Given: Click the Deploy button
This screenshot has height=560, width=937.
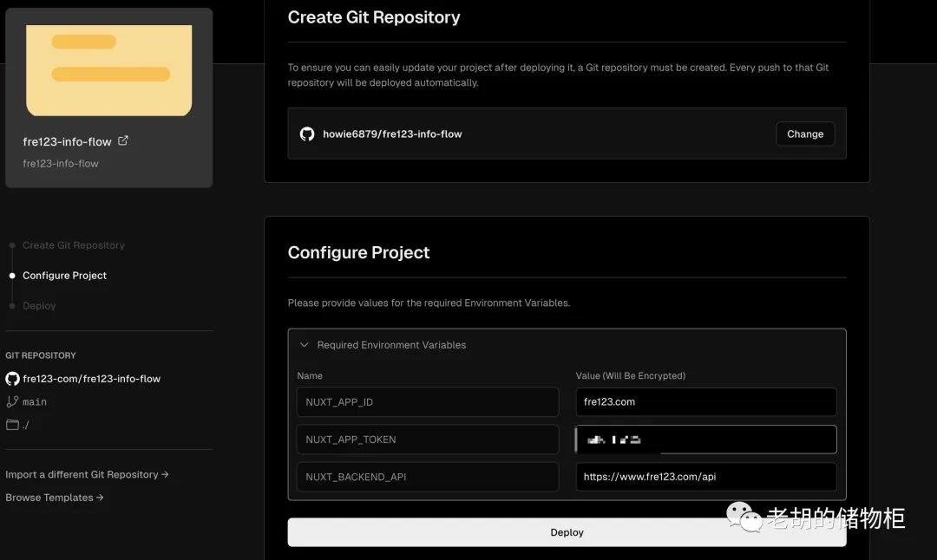Looking at the screenshot, I should click(x=567, y=532).
